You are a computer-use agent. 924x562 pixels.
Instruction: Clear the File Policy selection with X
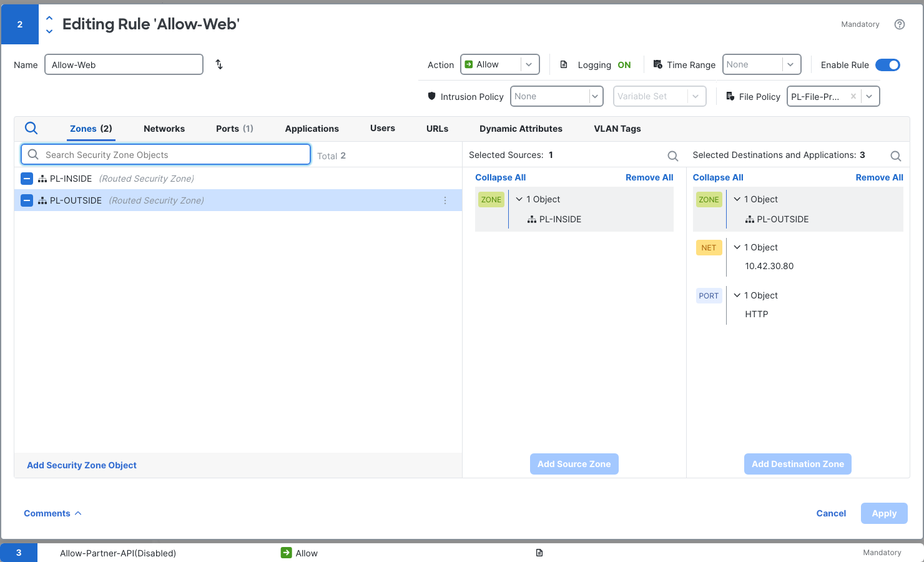pos(853,96)
